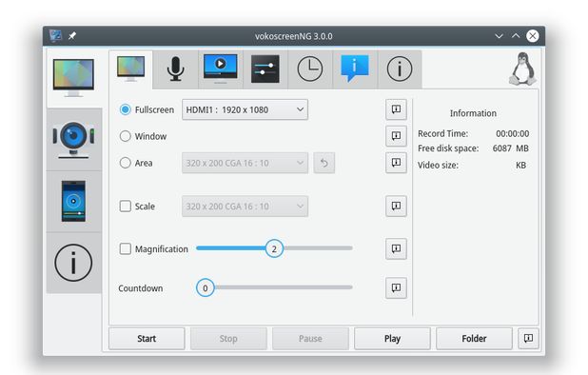Click the Countdown slider handle
The width and height of the screenshot is (588, 375).
(206, 288)
